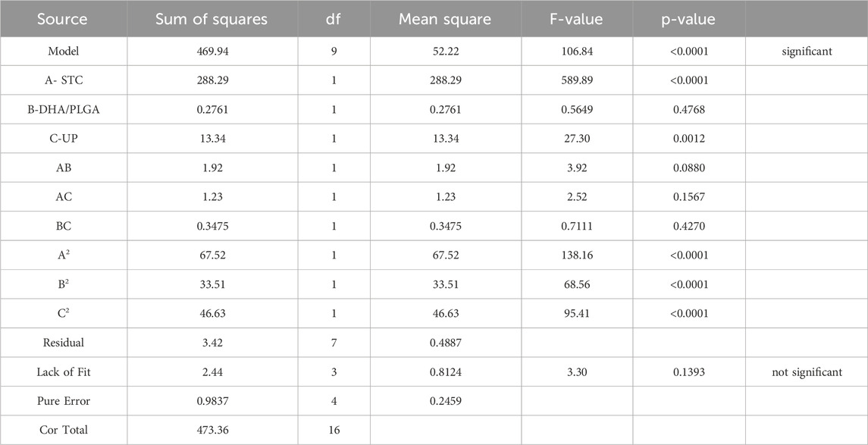Click the B-DHA/PLGA F-value 0.5649

point(577,110)
